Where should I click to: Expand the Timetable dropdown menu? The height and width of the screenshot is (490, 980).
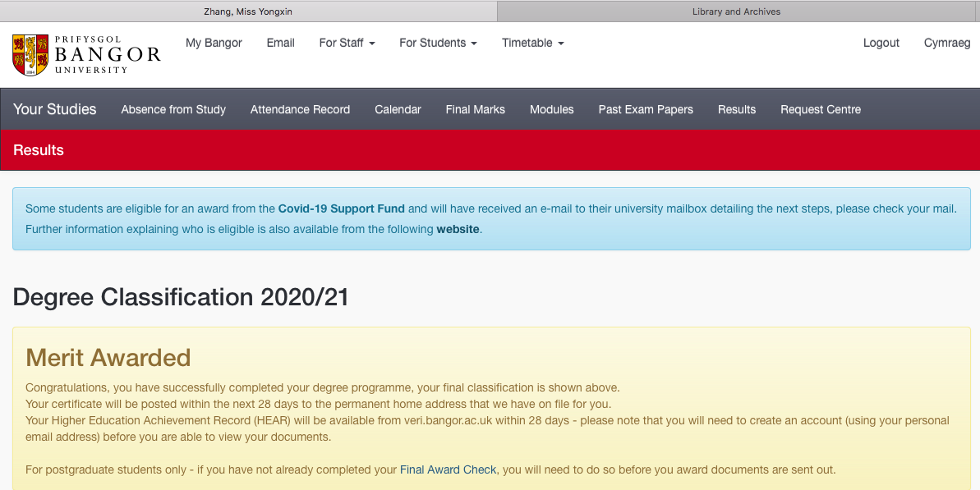tap(532, 43)
